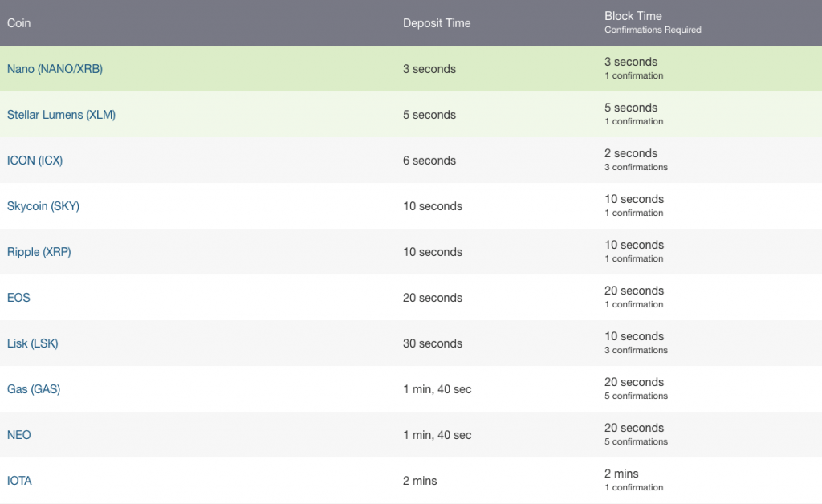Select NEO's 1 min, 40 sec deposit time
Viewport: 822px width, 504px height.
[437, 435]
